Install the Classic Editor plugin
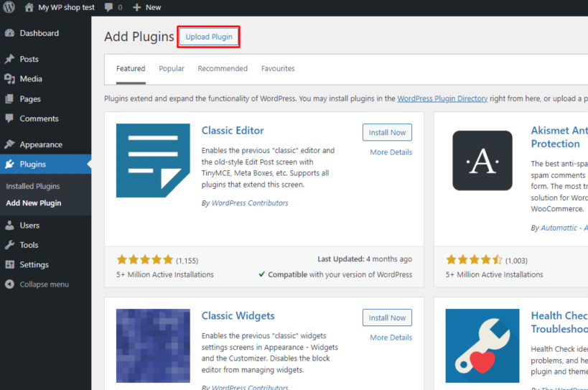 tap(387, 132)
